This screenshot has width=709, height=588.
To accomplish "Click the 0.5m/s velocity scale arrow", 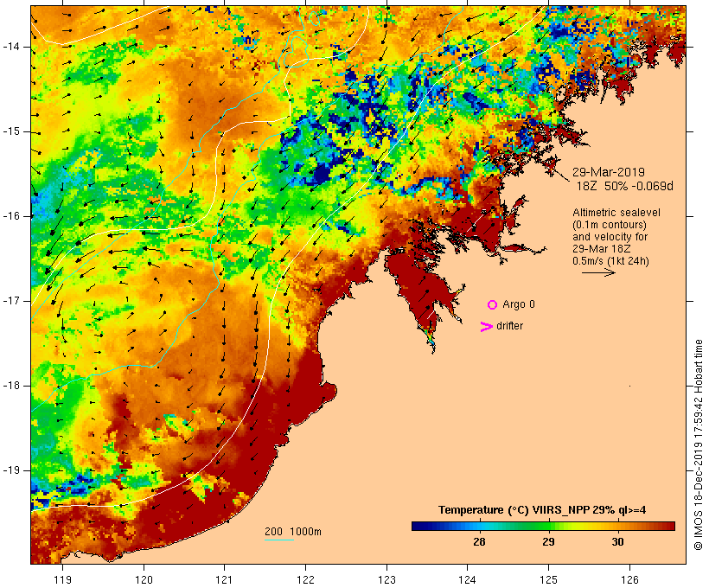I will (598, 272).
